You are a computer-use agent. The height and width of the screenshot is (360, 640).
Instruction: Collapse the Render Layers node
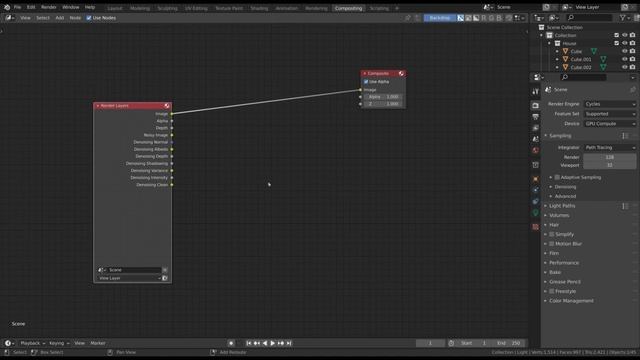tap(98, 106)
